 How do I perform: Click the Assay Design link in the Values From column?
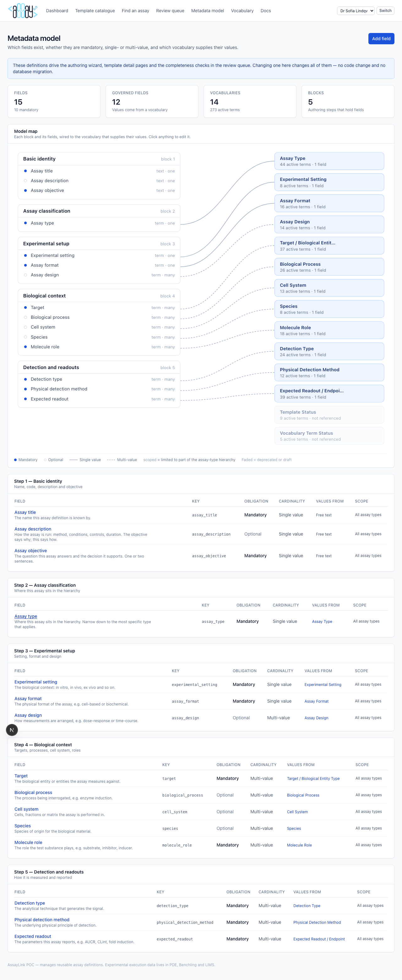(x=317, y=718)
